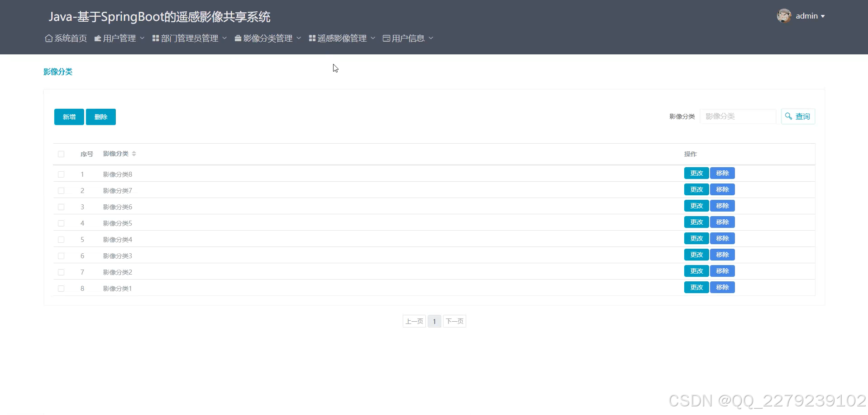868x415 pixels.
Task: Check the select-all checkbox in table header
Action: coord(61,154)
